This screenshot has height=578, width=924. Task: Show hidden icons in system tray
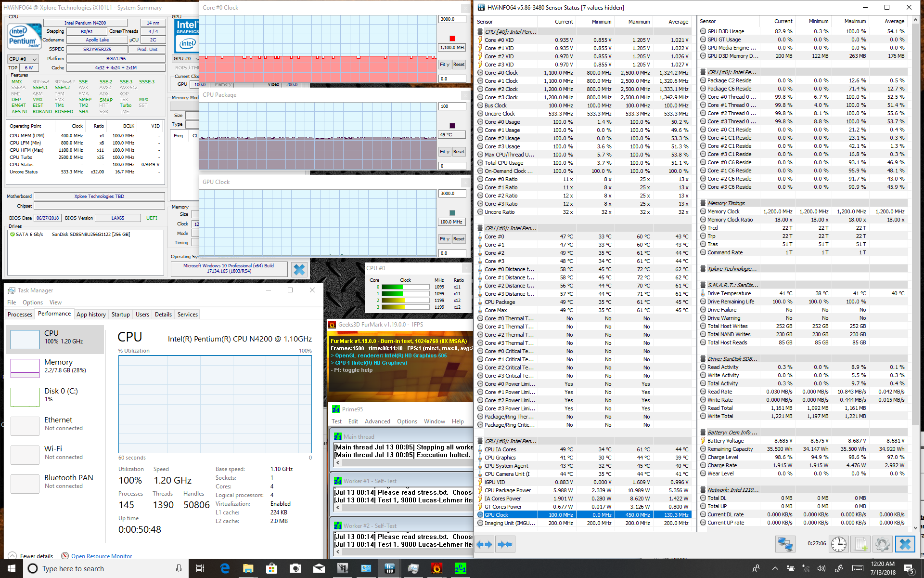click(x=775, y=568)
